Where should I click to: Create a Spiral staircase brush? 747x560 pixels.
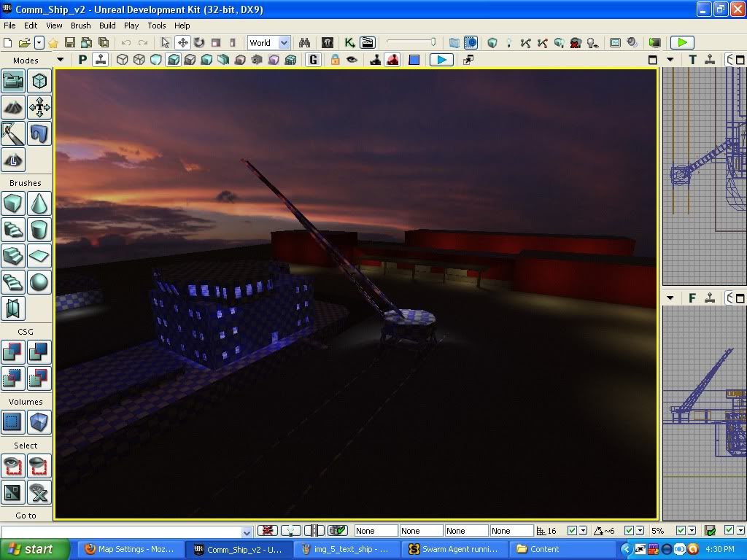pyautogui.click(x=13, y=282)
